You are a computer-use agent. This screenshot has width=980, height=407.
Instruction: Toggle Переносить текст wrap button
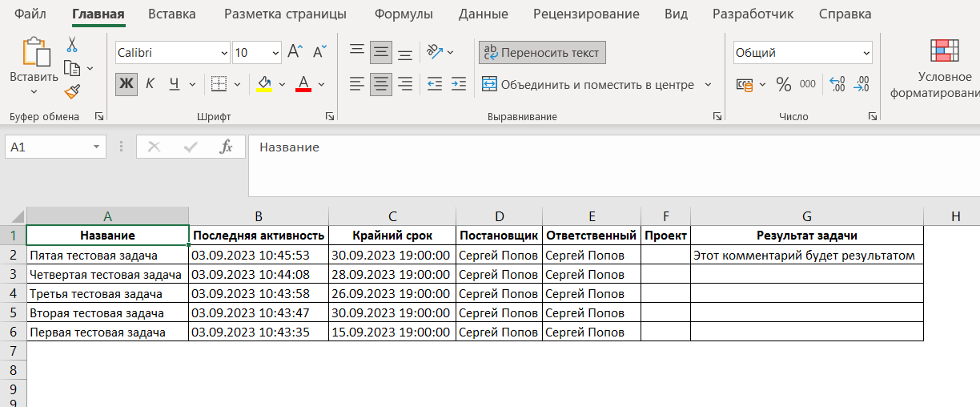point(542,53)
